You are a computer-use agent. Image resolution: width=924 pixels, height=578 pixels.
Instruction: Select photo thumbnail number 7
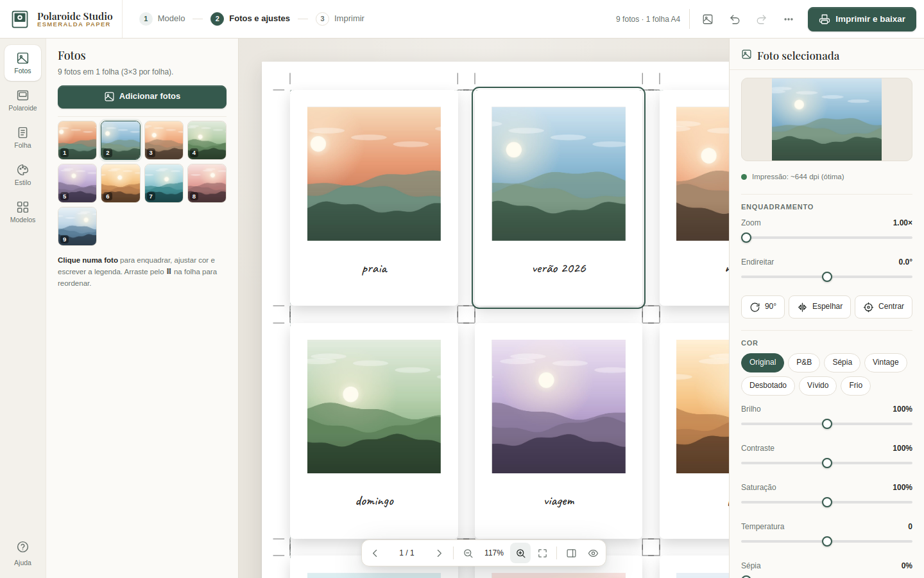click(x=164, y=183)
